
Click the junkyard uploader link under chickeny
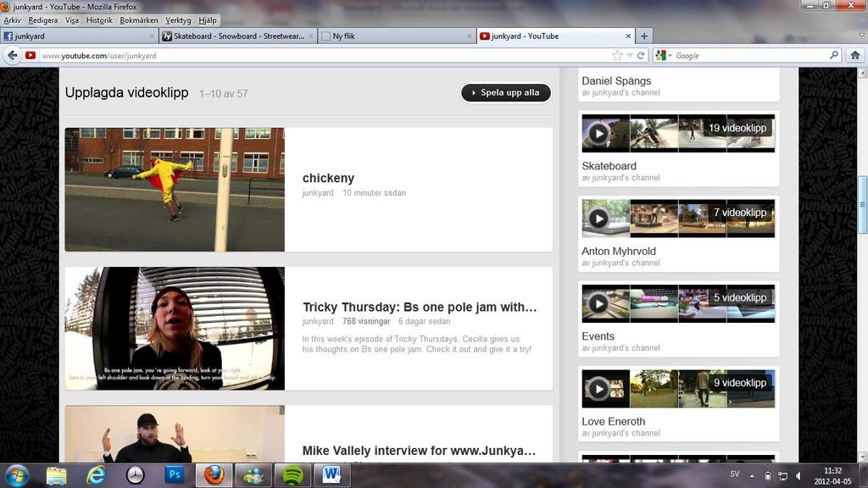[x=318, y=193]
